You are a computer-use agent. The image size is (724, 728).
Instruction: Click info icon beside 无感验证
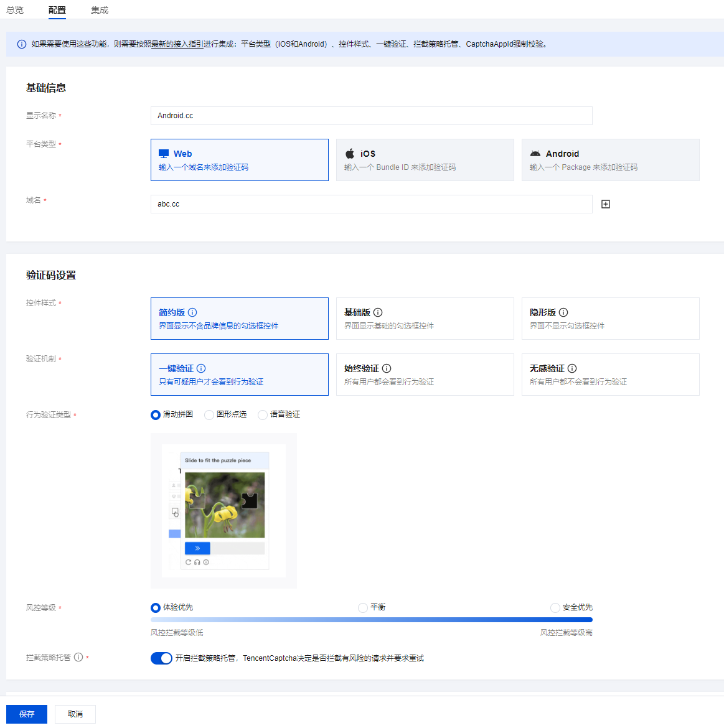click(572, 368)
